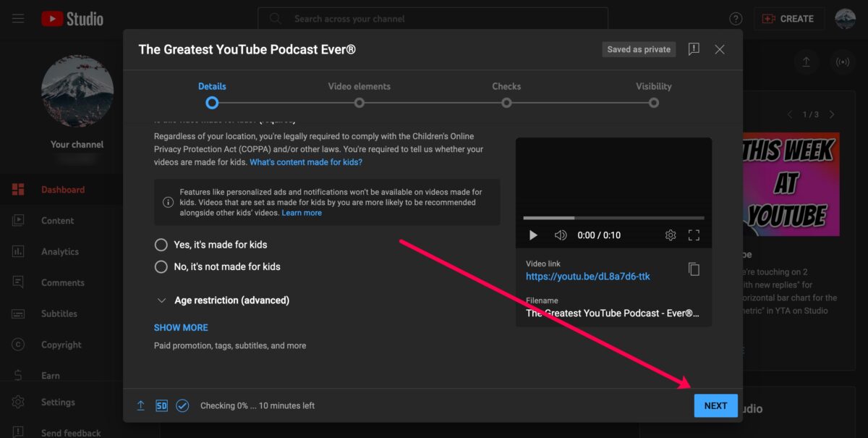Open the account avatar menu
Viewport: 868px width, 438px height.
[845, 19]
